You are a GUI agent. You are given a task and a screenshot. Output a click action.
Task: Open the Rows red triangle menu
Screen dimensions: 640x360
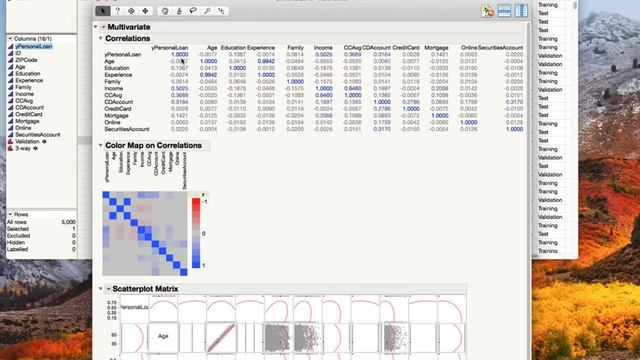tap(10, 214)
